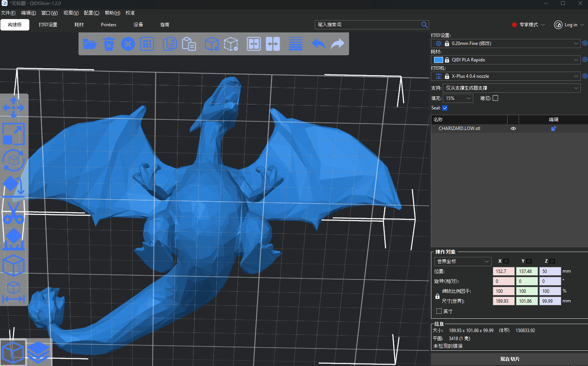The width and height of the screenshot is (588, 366).
Task: Open the world coordinates (世界坐标) dropdown
Action: click(463, 262)
